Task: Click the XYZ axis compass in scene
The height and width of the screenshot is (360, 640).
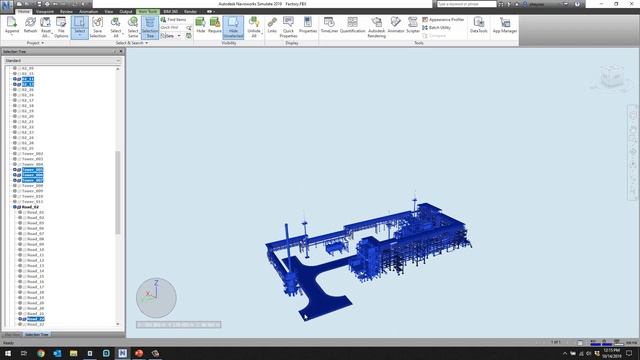Action: point(156,298)
